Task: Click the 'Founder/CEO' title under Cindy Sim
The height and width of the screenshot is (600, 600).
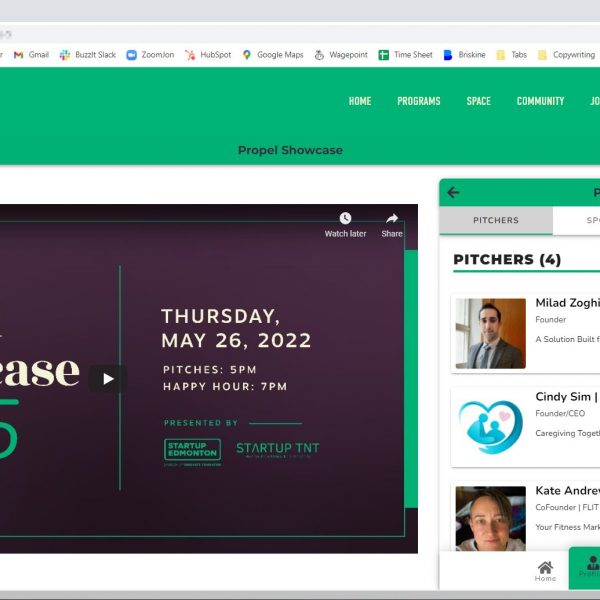Action: click(560, 413)
